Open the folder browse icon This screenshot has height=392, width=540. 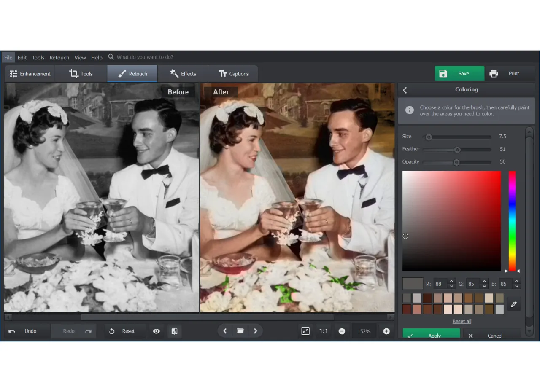pos(240,331)
